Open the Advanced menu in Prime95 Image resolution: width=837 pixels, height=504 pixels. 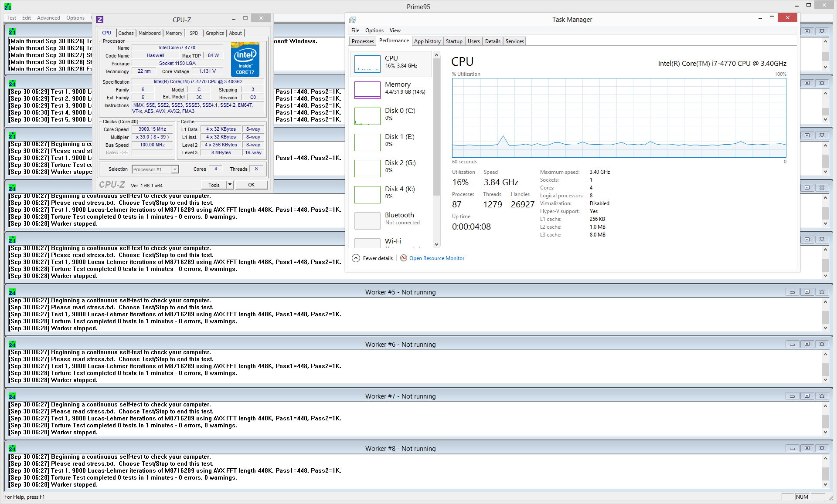[x=48, y=18]
